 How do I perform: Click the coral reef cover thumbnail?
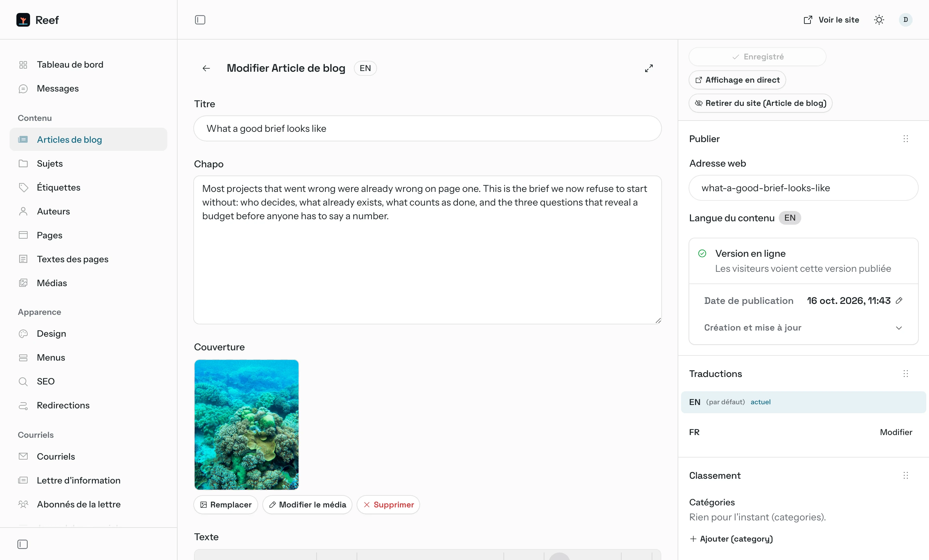pyautogui.click(x=246, y=424)
